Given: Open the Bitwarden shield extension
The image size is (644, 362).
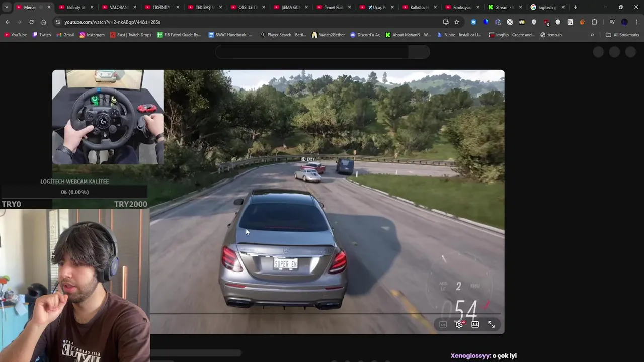Looking at the screenshot, I should tap(486, 22).
